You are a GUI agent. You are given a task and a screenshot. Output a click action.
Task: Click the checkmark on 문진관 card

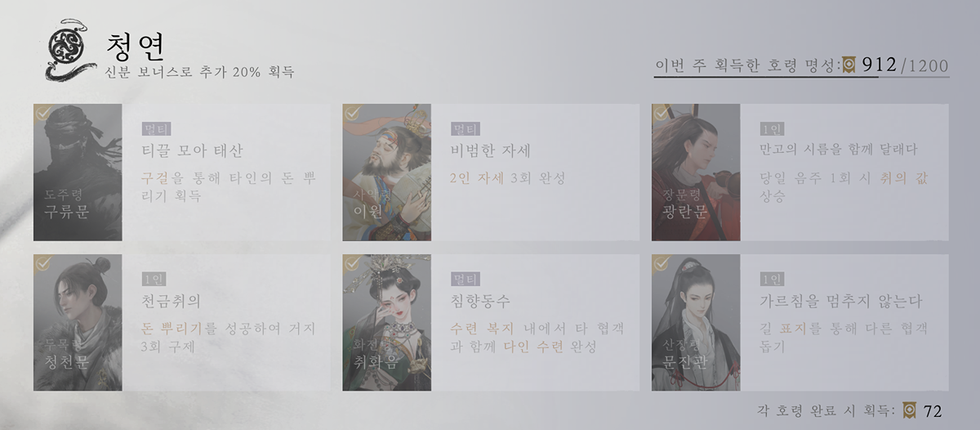point(661,264)
